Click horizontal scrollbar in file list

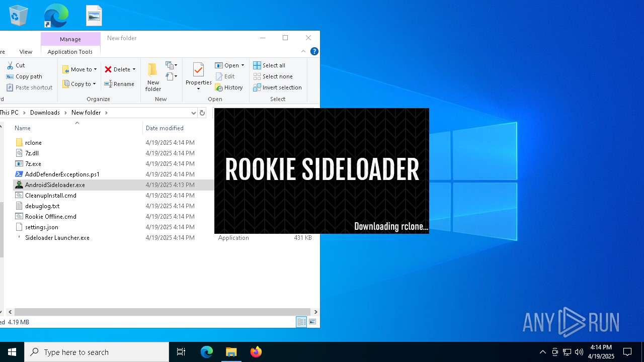point(162,312)
